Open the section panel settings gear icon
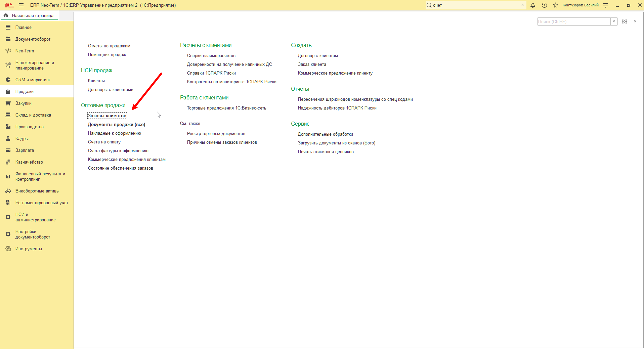The width and height of the screenshot is (644, 349). (625, 21)
